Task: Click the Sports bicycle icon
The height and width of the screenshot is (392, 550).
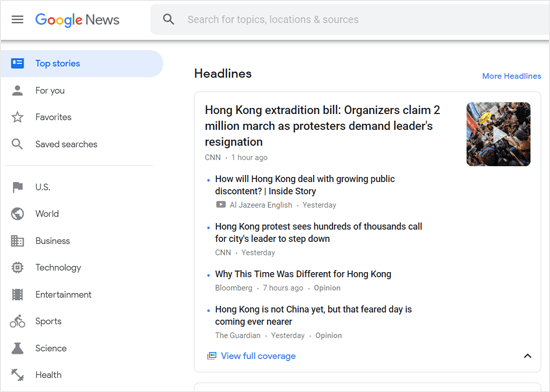Action: pos(17,321)
